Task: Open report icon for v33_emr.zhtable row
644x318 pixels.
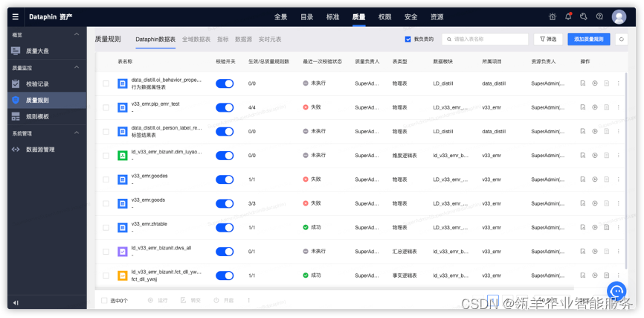Action: (x=606, y=227)
